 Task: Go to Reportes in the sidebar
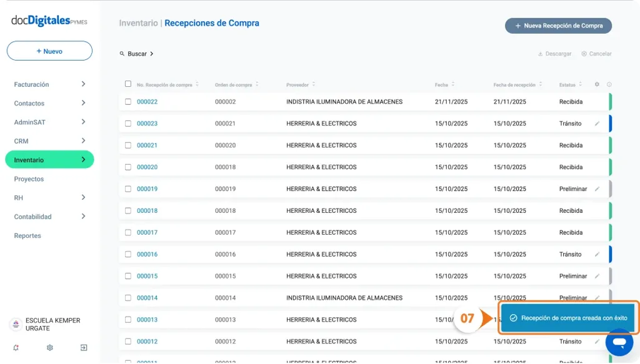tap(27, 236)
